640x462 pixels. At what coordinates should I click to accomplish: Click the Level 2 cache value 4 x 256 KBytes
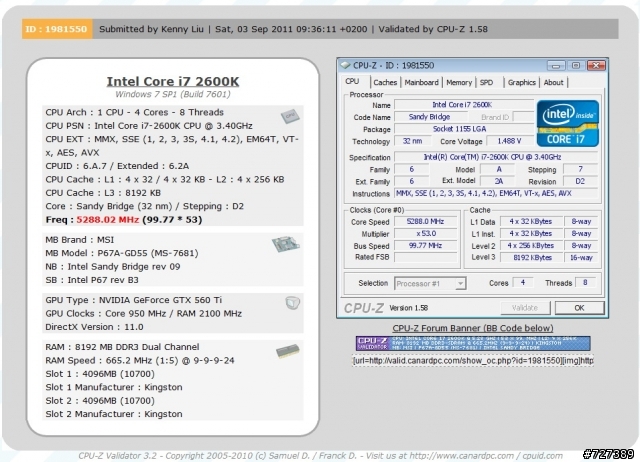point(531,246)
